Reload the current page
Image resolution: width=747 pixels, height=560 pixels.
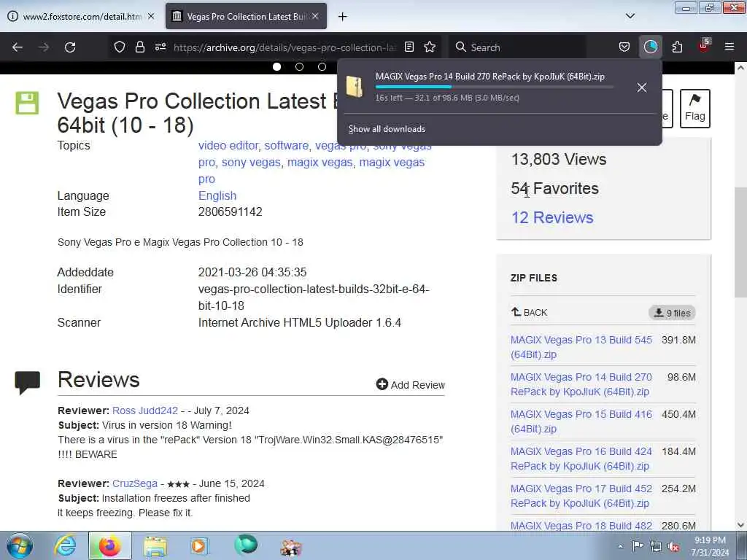[x=70, y=47]
